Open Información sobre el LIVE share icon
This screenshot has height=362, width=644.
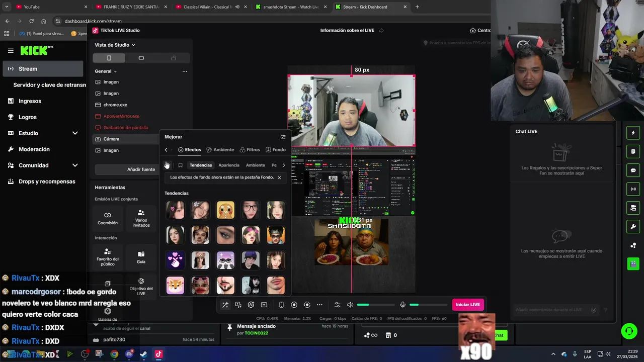pyautogui.click(x=381, y=30)
